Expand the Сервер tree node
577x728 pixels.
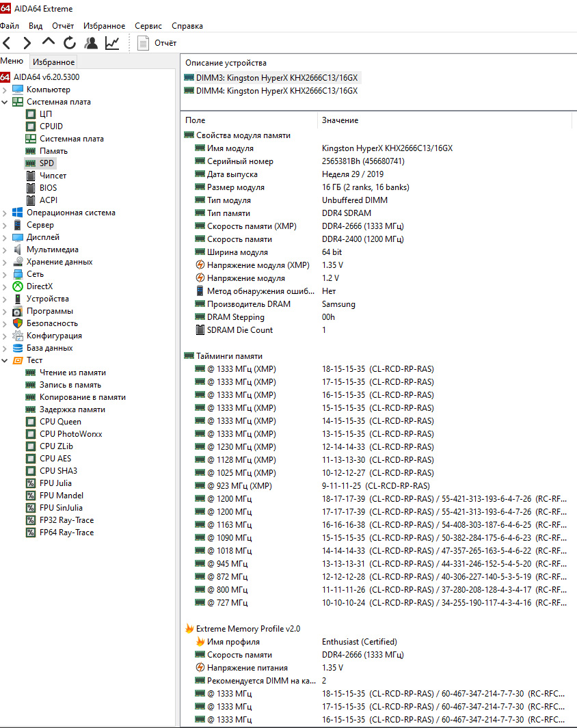point(5,225)
